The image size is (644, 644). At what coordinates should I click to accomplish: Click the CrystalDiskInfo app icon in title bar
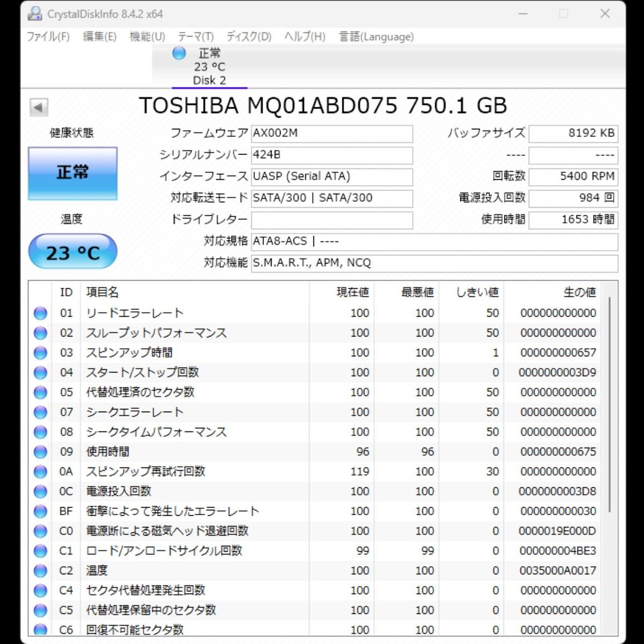coord(35,14)
